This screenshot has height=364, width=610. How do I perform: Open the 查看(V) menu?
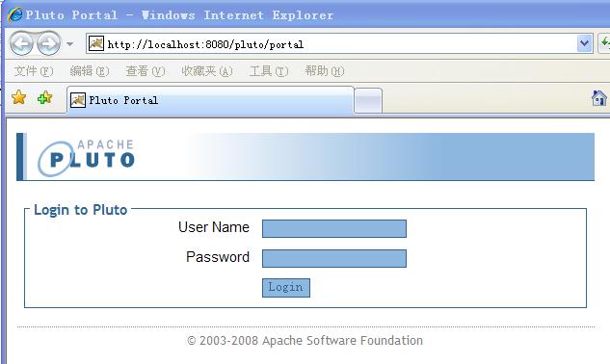pos(146,71)
